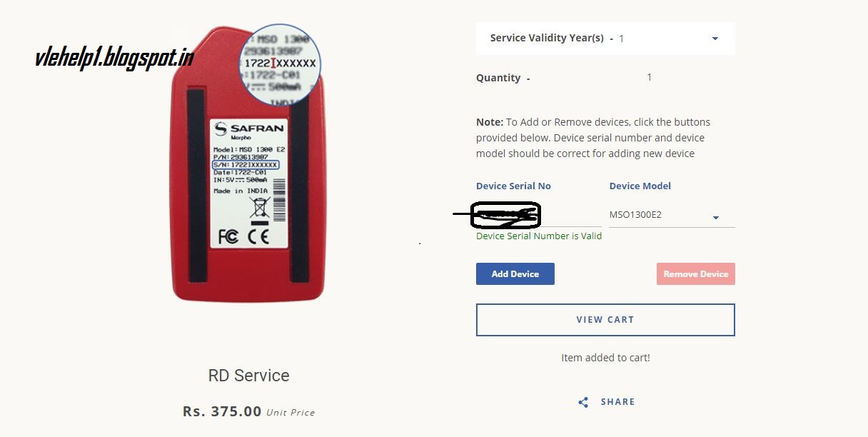Expand the MSO1300E2 model selector chevron
This screenshot has height=437, width=868.
point(715,217)
